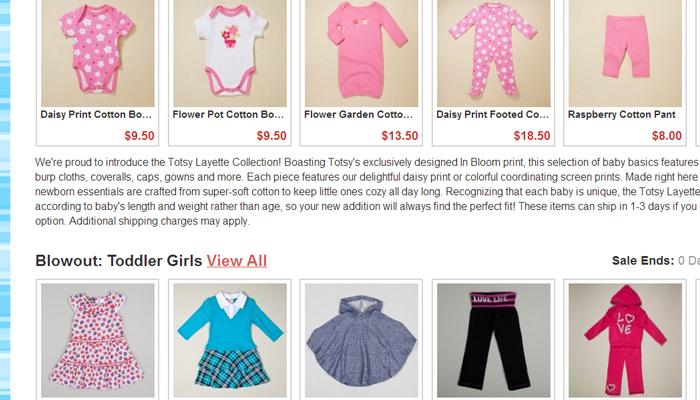The height and width of the screenshot is (400, 700).
Task: Select the pink Flower Garden Cotton gown image
Action: coord(362,53)
